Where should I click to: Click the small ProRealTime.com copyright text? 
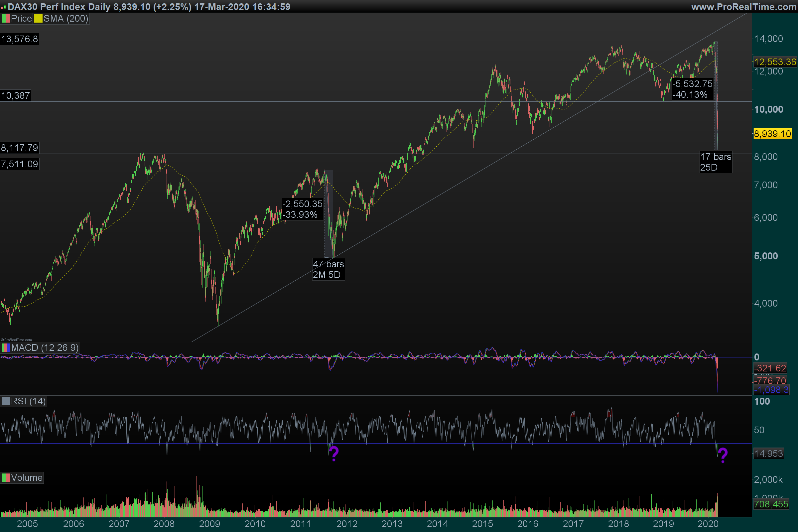16,339
